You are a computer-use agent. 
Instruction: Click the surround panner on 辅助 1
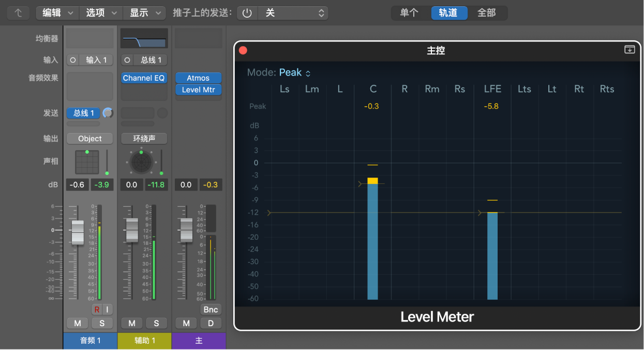[x=141, y=162]
